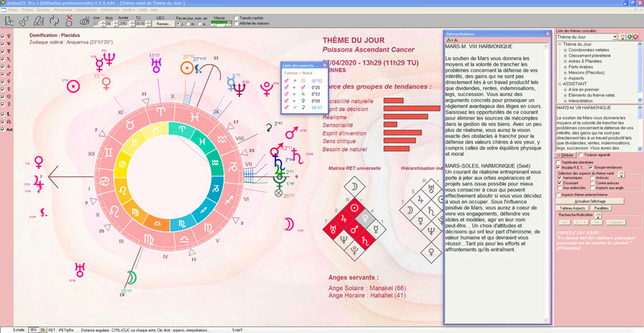Click the A+ font increase in Interprétations
The width and height of the screenshot is (644, 333).
pyautogui.click(x=449, y=40)
